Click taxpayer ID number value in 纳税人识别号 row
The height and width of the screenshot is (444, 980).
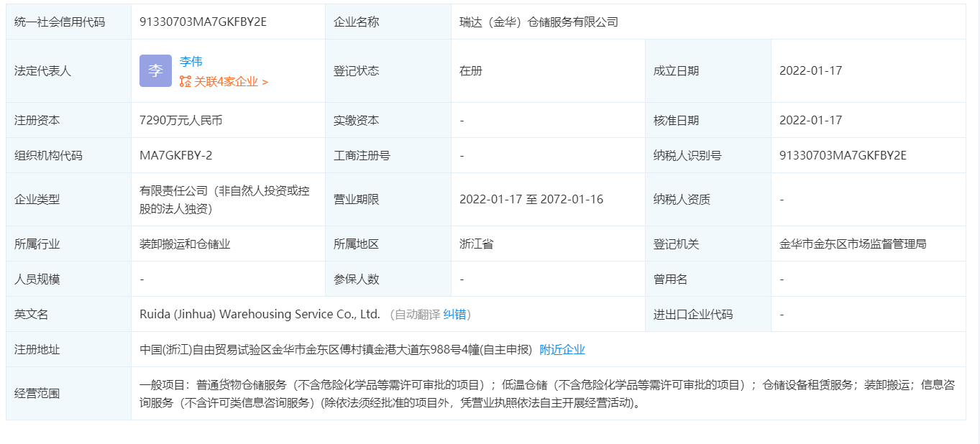tap(843, 155)
